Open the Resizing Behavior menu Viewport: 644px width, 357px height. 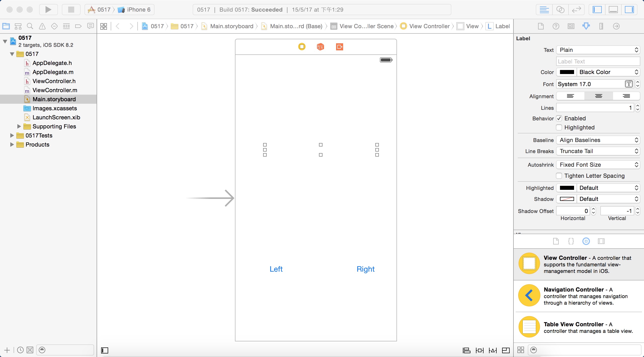pyautogui.click(x=506, y=350)
